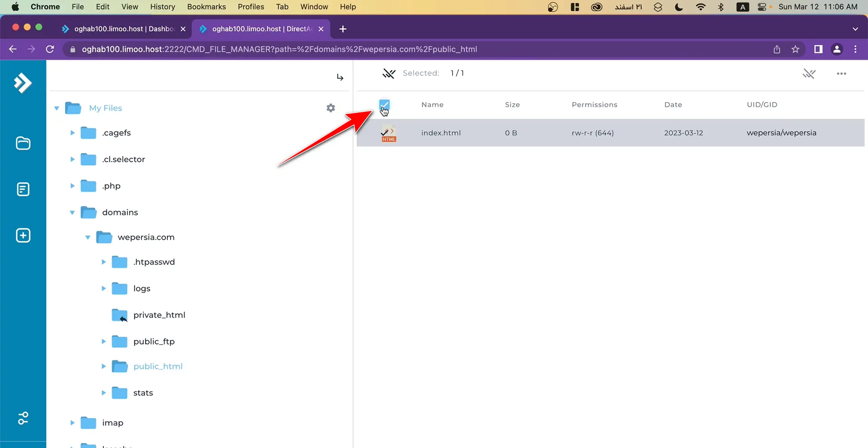Open the Bookmarks menu

coord(207,7)
